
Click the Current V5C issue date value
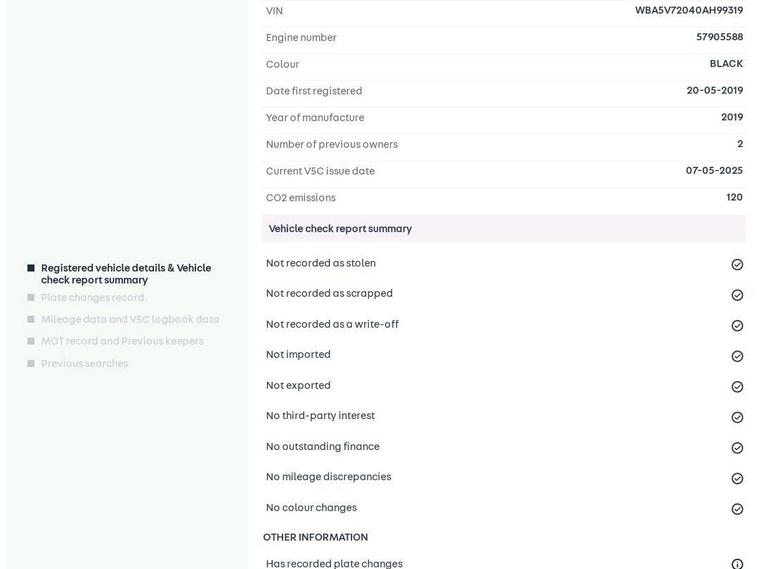pyautogui.click(x=714, y=171)
